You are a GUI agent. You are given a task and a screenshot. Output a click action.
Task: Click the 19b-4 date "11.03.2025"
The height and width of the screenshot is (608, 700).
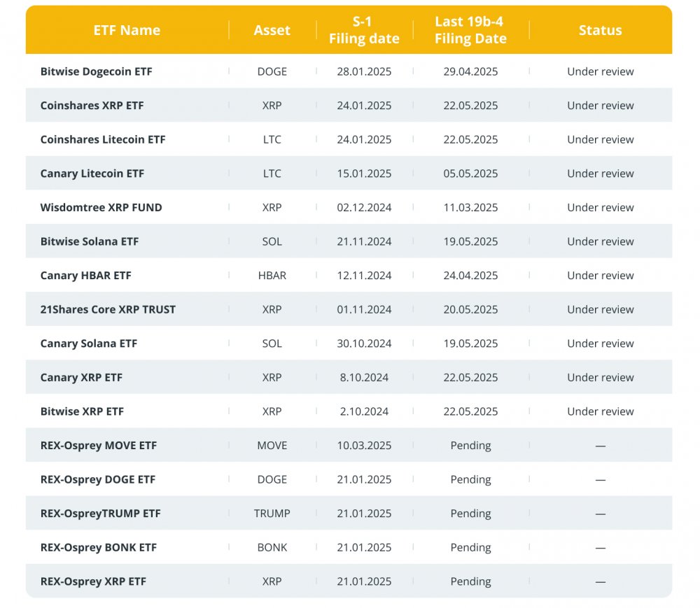click(470, 207)
